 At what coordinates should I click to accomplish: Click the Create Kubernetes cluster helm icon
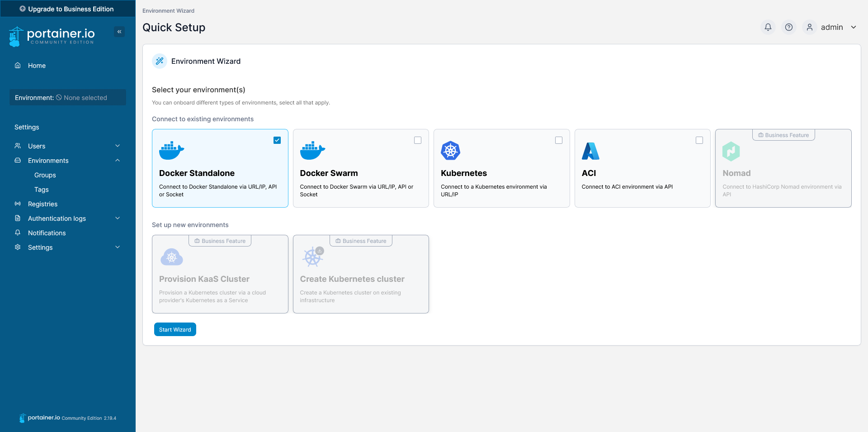pos(313,256)
